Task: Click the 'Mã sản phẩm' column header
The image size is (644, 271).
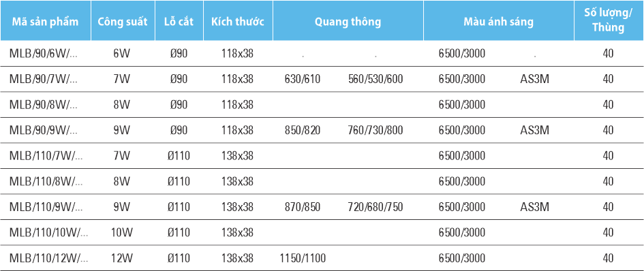Action: point(45,21)
